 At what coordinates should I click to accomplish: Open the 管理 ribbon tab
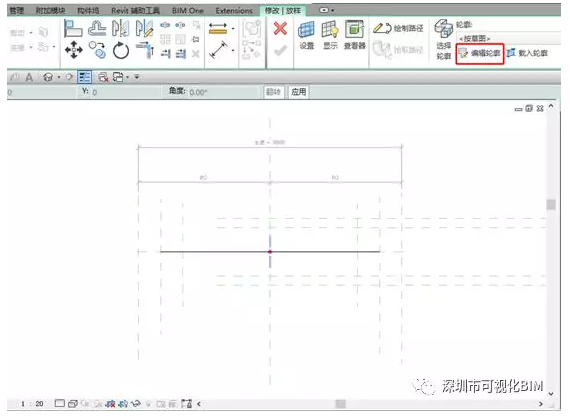[x=17, y=11]
